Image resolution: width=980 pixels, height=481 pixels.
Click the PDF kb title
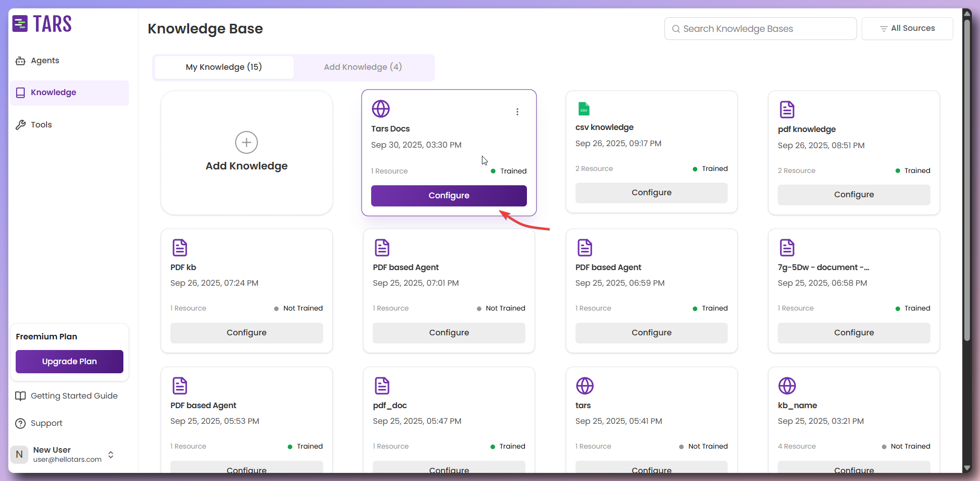pyautogui.click(x=183, y=268)
